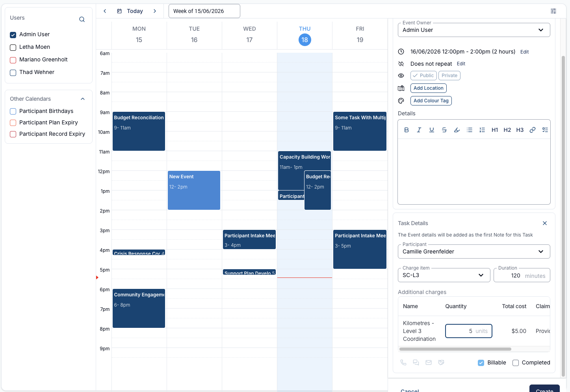Select Thursday 18 day header
The width and height of the screenshot is (570, 392).
(304, 35)
